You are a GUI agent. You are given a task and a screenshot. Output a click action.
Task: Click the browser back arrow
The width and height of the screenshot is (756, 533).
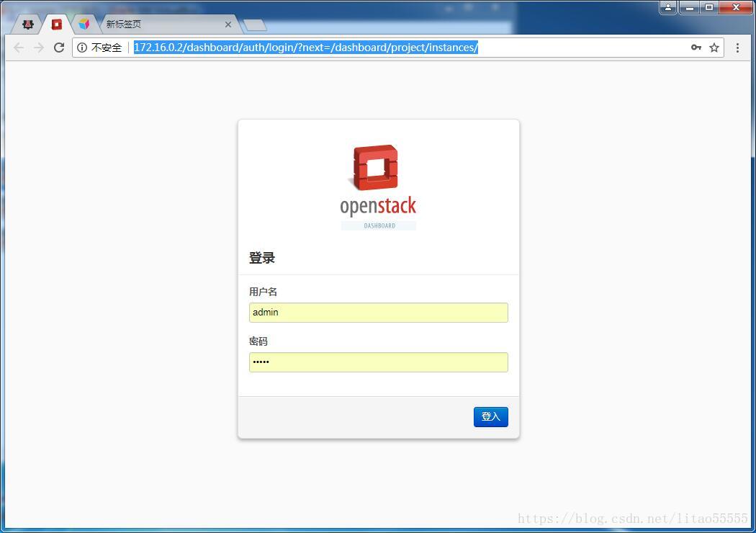click(19, 48)
